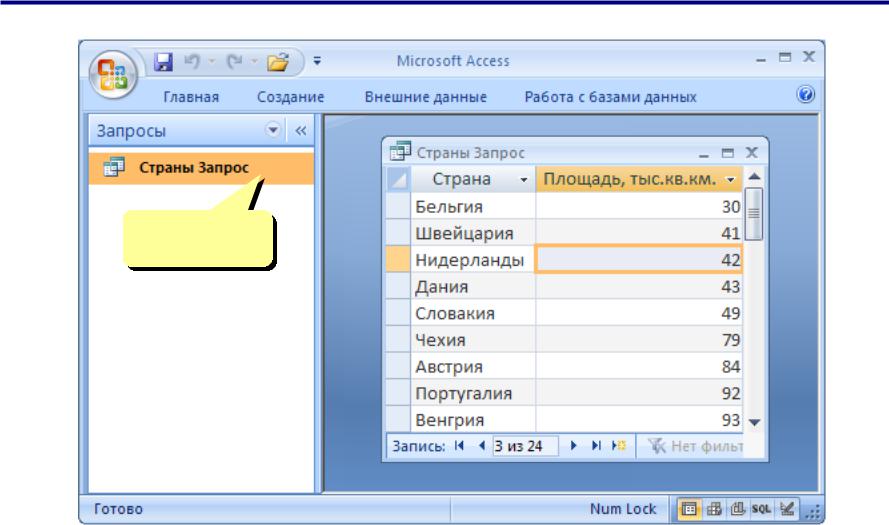Click the highlighted area value 42

(639, 260)
